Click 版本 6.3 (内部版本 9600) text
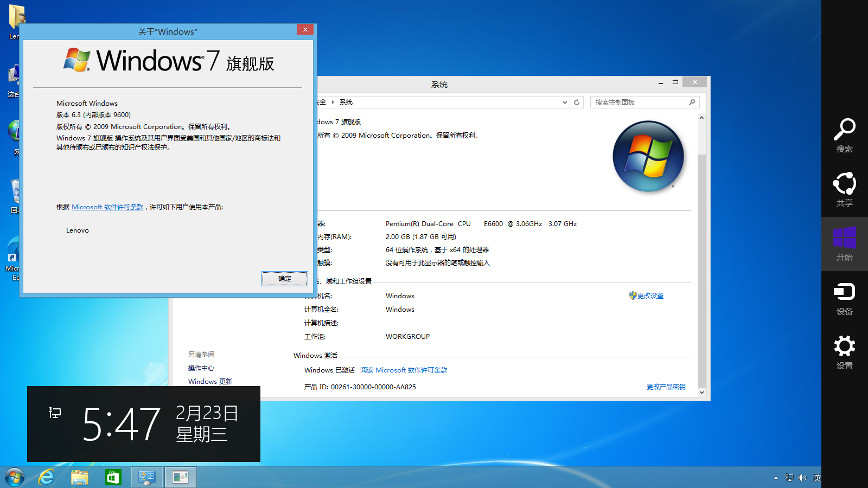This screenshot has height=488, width=868. click(93, 115)
